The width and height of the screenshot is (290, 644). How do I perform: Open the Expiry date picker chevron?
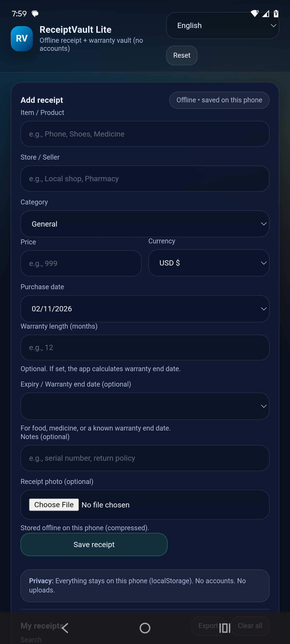pyautogui.click(x=264, y=406)
